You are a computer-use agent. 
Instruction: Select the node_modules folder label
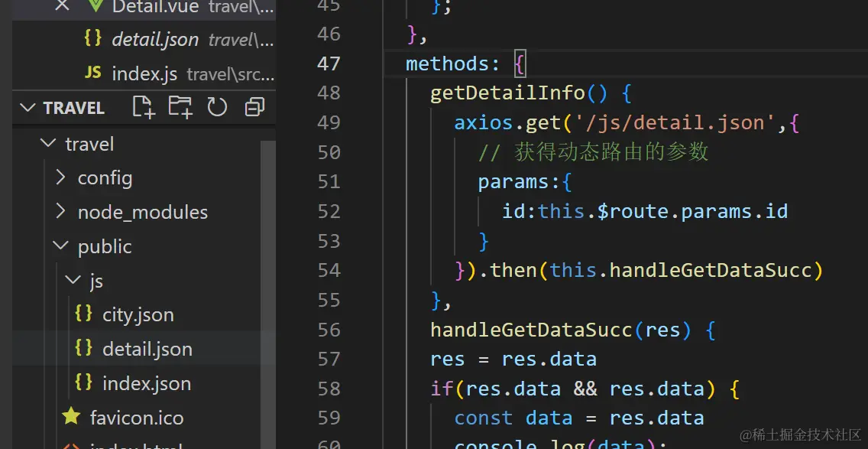click(x=143, y=213)
